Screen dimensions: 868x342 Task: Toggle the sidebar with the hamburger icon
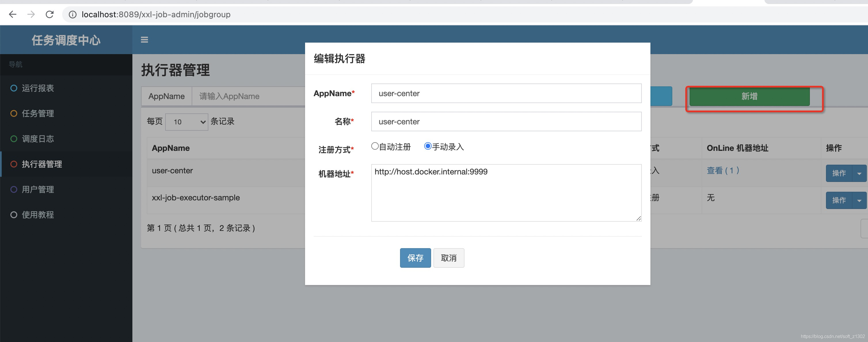click(x=144, y=40)
